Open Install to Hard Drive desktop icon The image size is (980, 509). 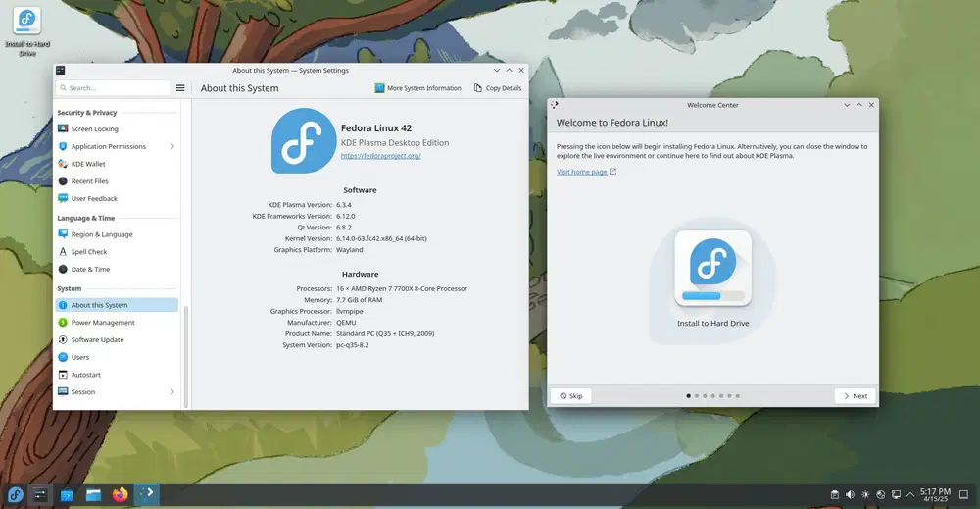pos(26,30)
